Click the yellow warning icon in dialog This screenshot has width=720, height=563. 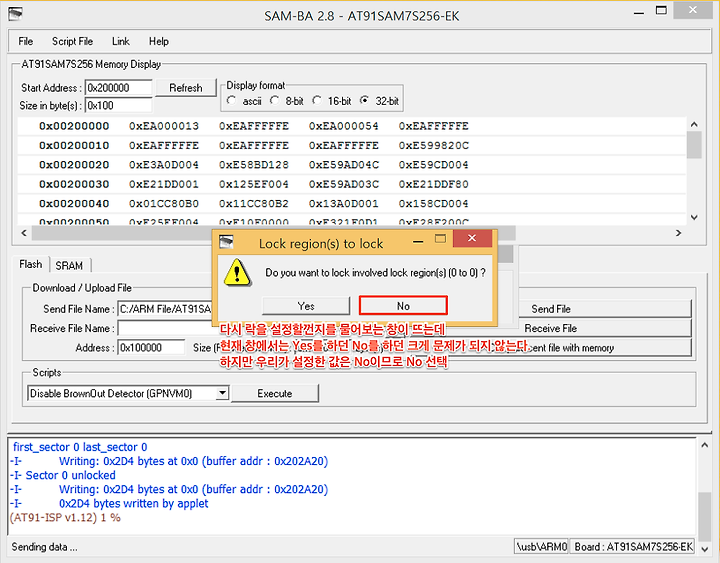pos(237,272)
